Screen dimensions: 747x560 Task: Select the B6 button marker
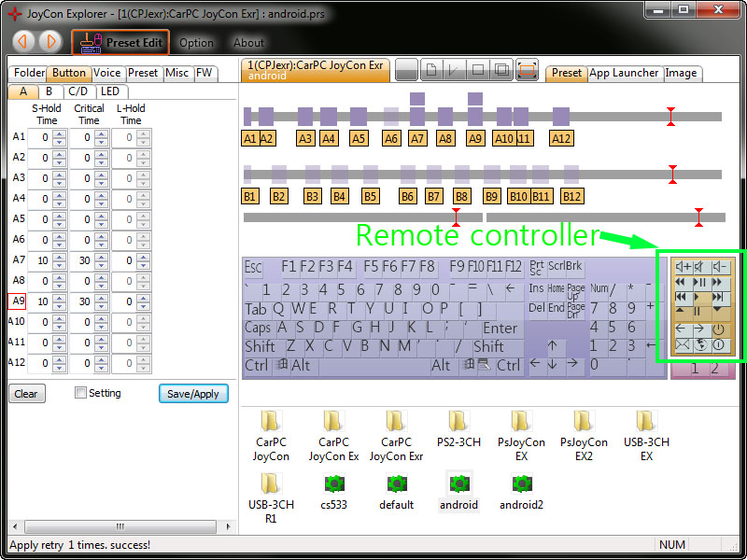click(407, 196)
